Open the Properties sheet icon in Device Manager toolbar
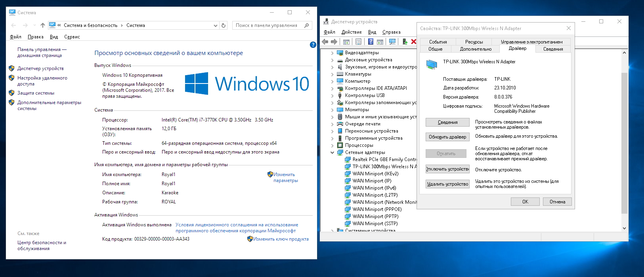 (359, 42)
